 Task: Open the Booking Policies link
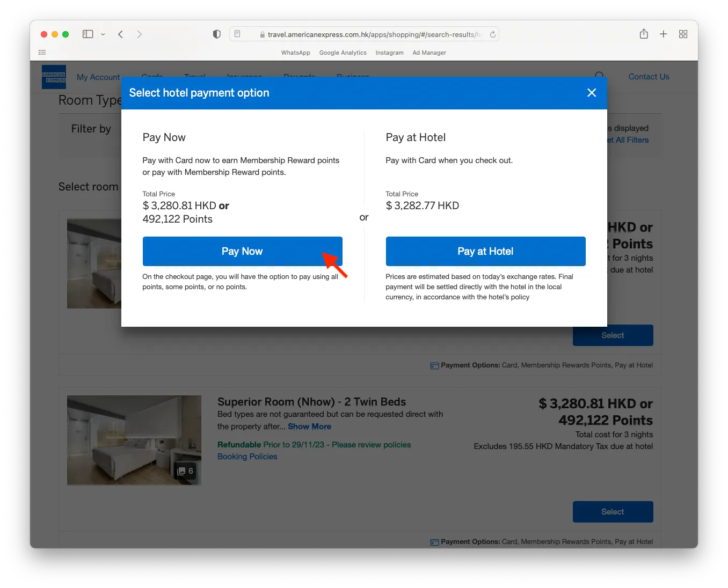click(x=247, y=457)
